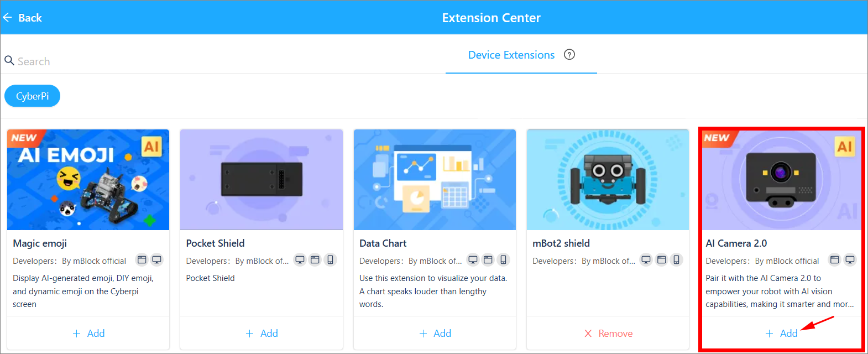Remove the mBot2 shield extension
Viewport: 868px width, 354px height.
[608, 334]
